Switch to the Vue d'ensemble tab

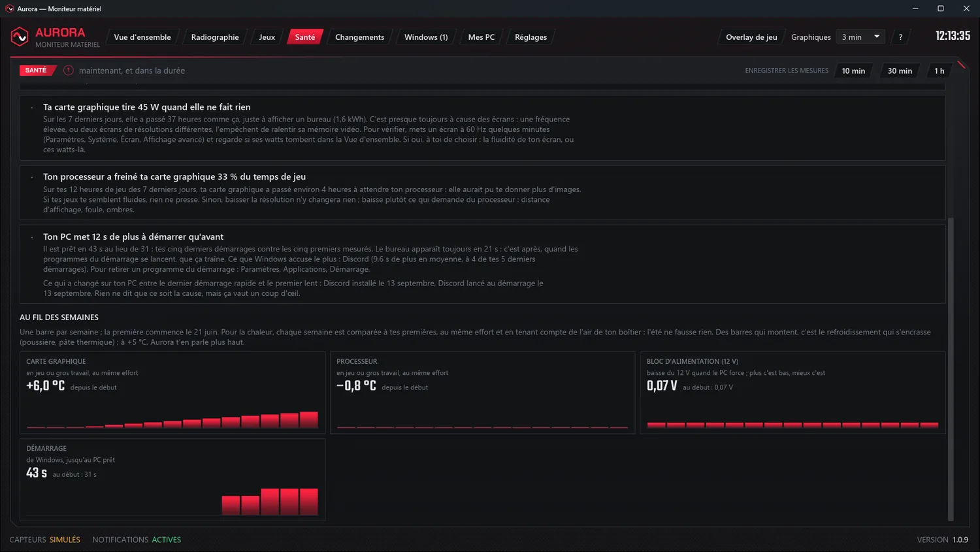[142, 37]
